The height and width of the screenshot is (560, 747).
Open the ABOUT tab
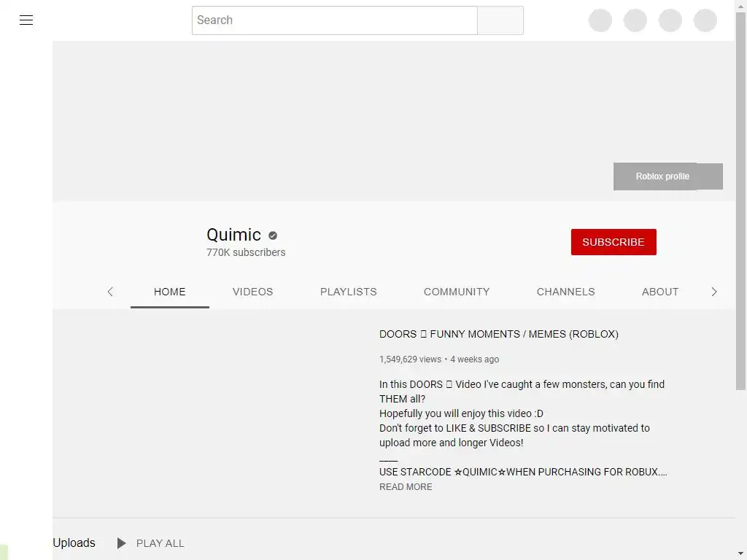[x=659, y=292]
